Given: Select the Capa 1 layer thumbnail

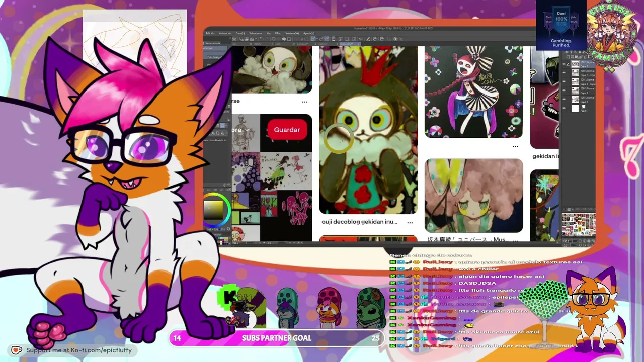Looking at the screenshot, I should [575, 100].
